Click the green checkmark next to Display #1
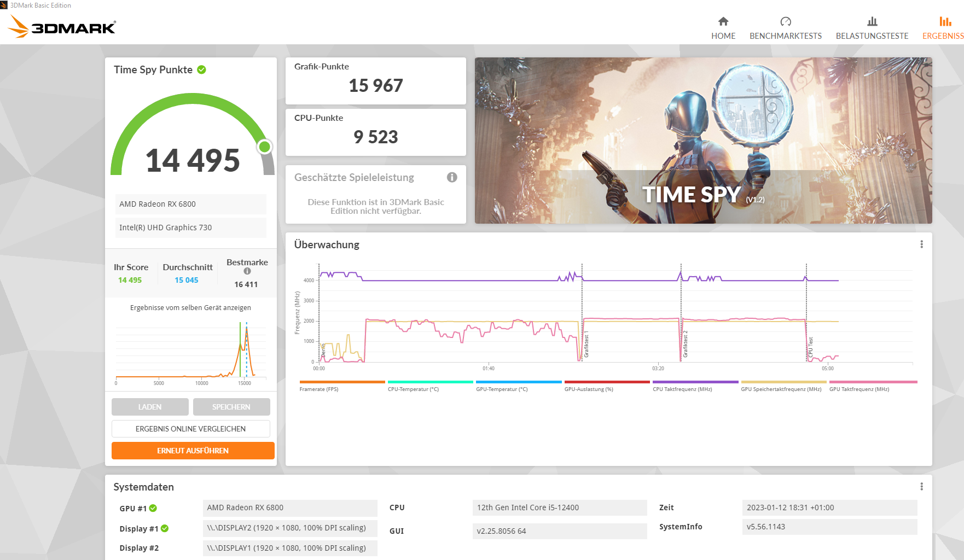This screenshot has height=560, width=964. point(165,528)
